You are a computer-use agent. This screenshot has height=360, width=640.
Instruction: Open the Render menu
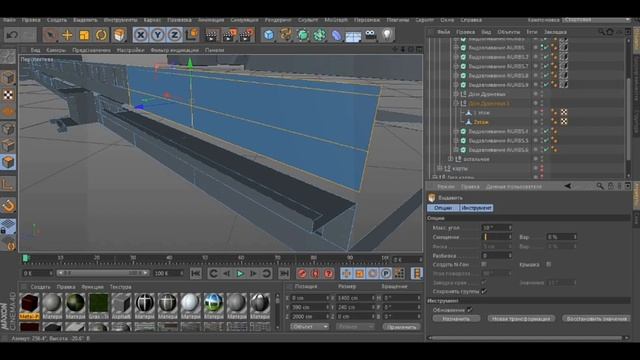tap(278, 20)
